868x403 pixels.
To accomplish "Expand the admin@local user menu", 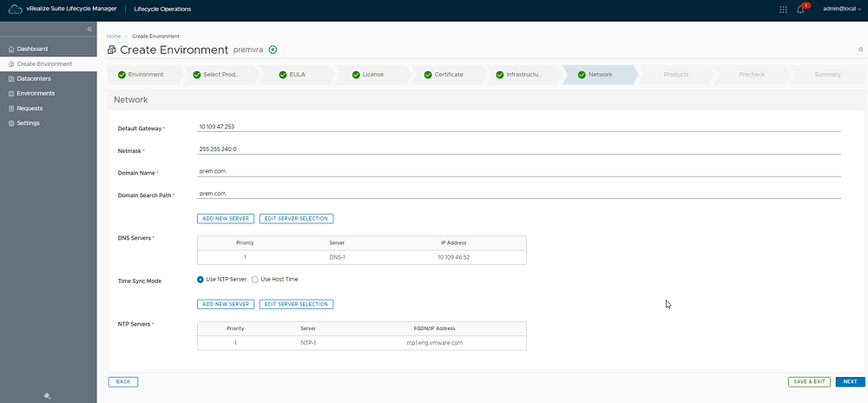I will click(842, 10).
